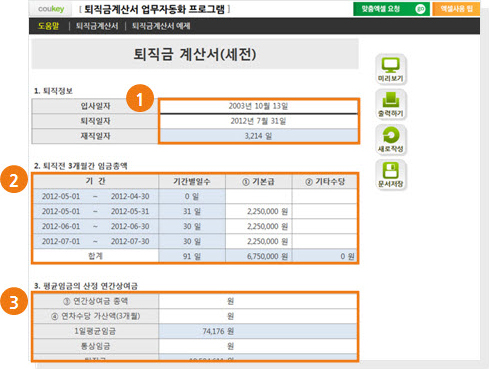Click the 입사일자 row label
The width and height of the screenshot is (489, 369).
[x=95, y=106]
